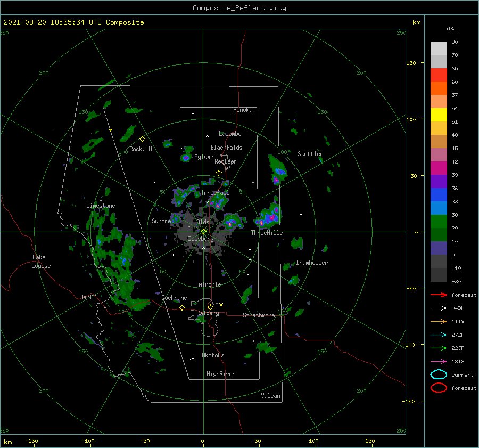Viewport: 479px width, 448px height.
Task: Click the Banff label
Action: point(88,297)
